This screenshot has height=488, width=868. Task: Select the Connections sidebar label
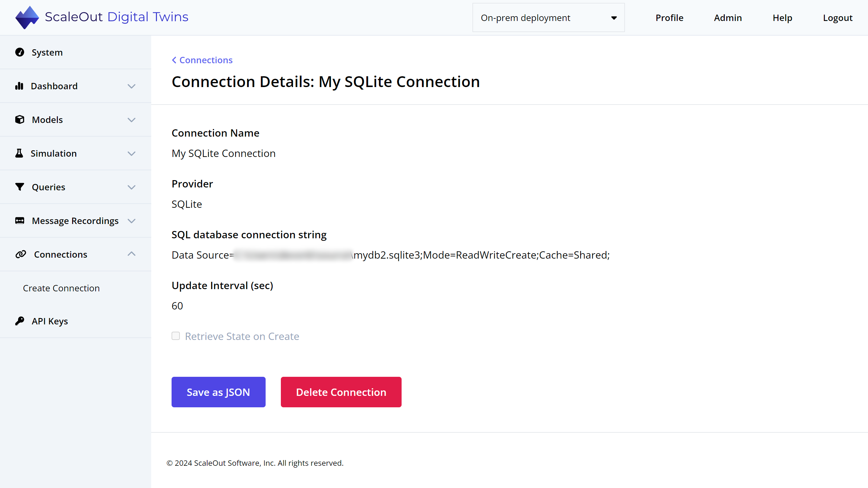(x=61, y=254)
